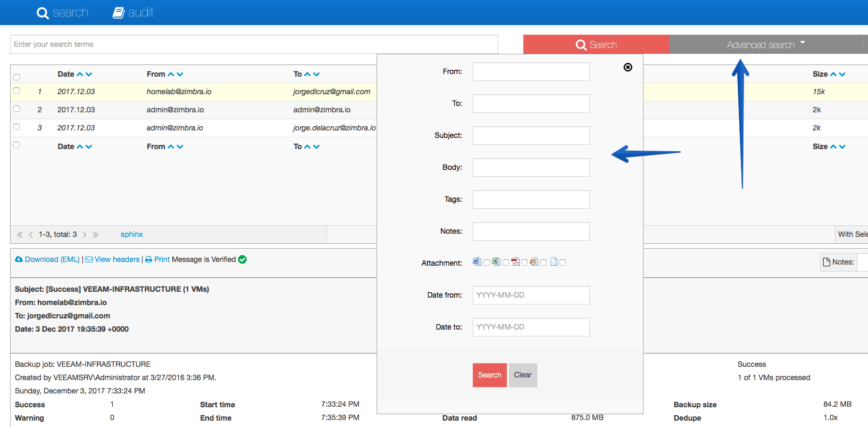Click the image attachment icon
This screenshot has height=427, width=868.
pos(534,261)
